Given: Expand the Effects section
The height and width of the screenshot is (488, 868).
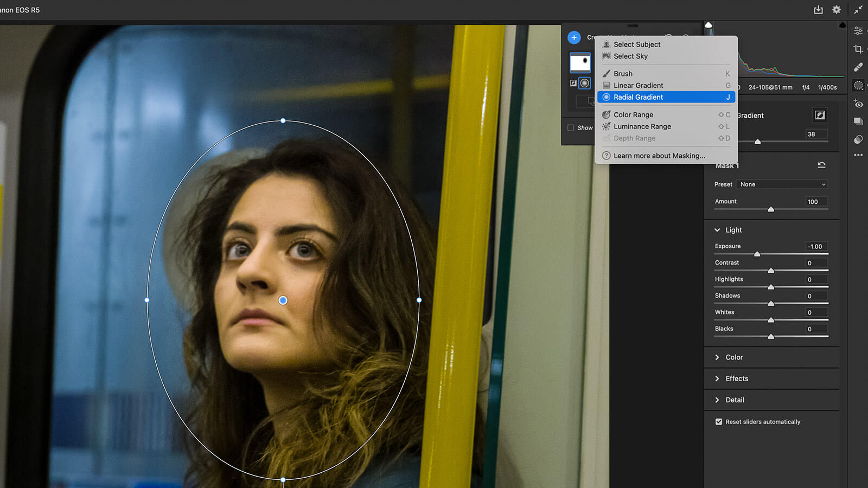Looking at the screenshot, I should click(717, 378).
